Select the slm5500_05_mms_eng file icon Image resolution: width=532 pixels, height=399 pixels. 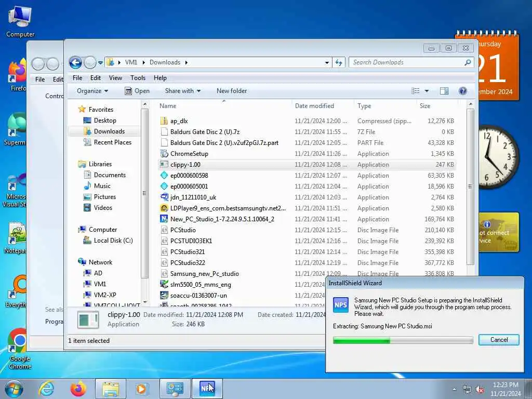(164, 284)
